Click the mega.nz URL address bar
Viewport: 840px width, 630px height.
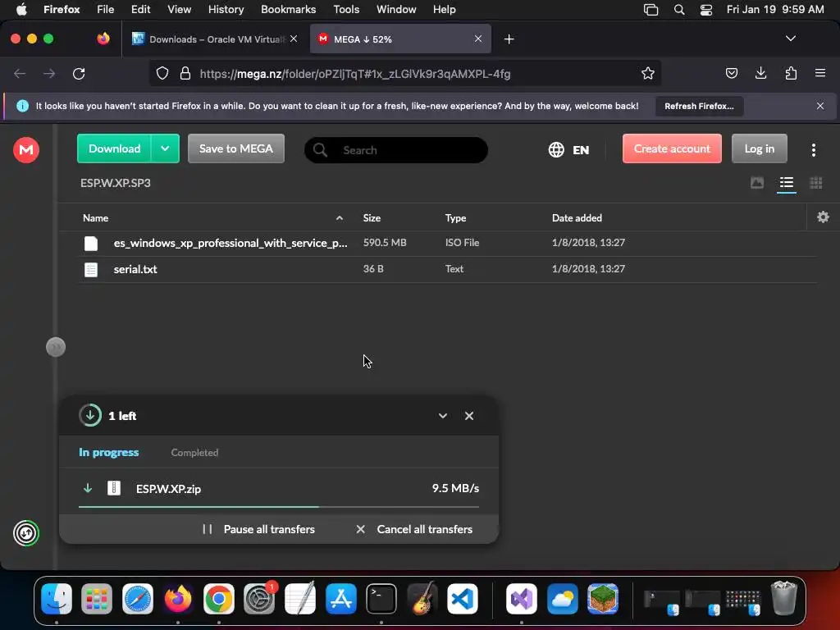coord(404,73)
